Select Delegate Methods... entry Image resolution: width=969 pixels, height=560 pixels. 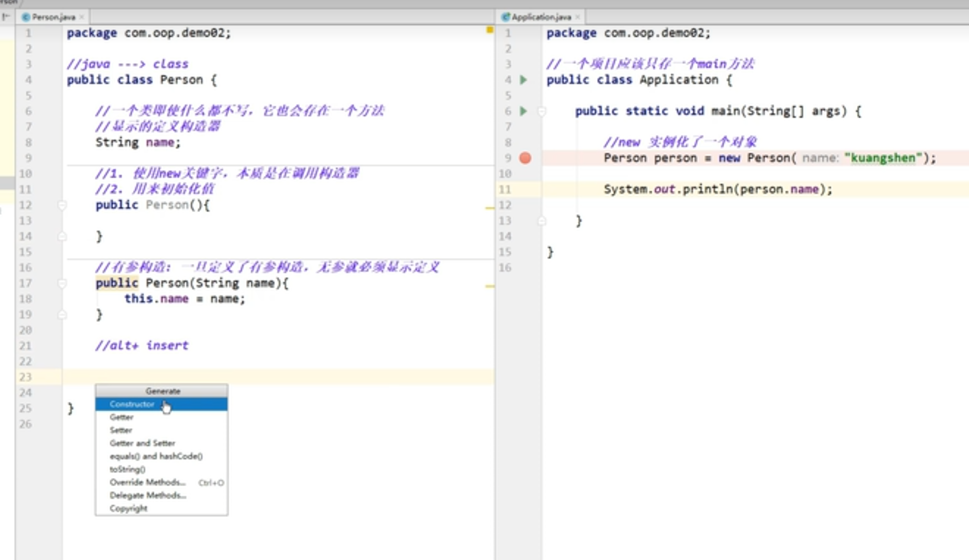(x=148, y=495)
